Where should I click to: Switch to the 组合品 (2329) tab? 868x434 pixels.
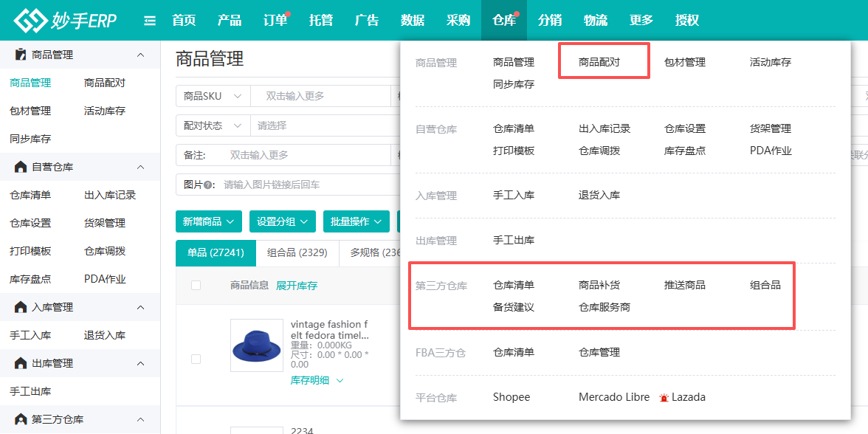297,252
